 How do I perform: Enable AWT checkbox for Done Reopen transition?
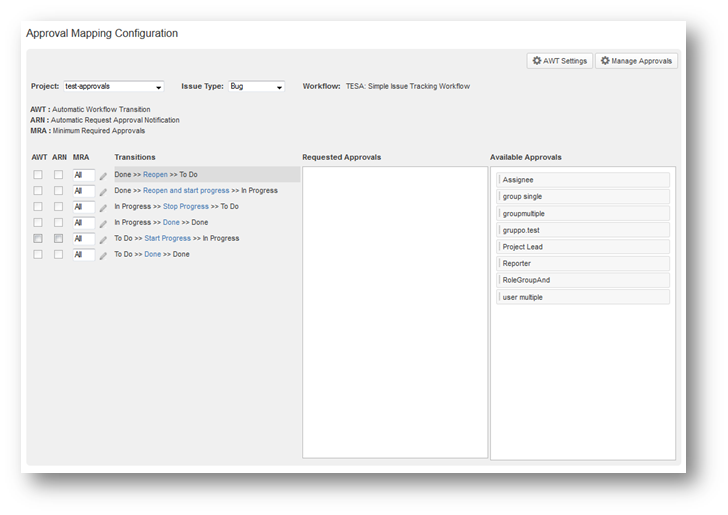click(x=38, y=175)
